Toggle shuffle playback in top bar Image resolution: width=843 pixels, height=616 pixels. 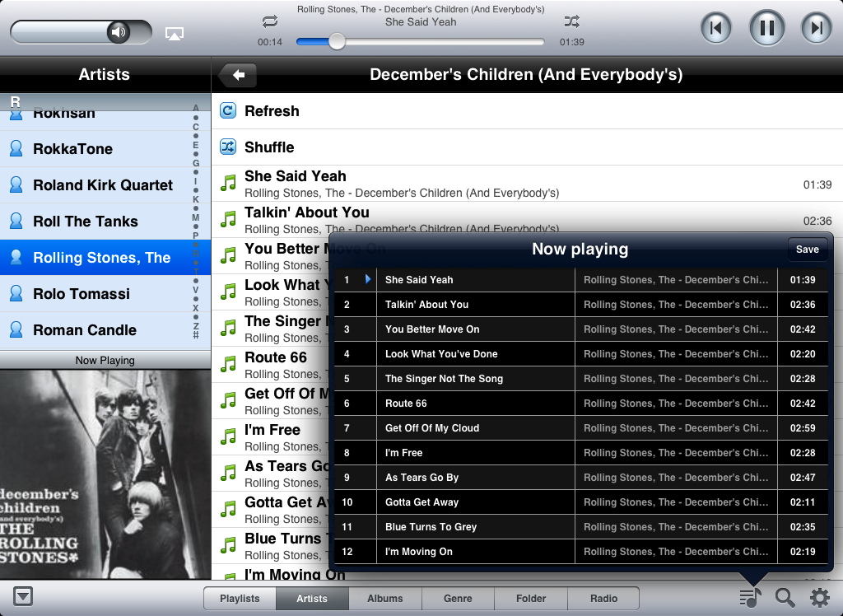(571, 21)
